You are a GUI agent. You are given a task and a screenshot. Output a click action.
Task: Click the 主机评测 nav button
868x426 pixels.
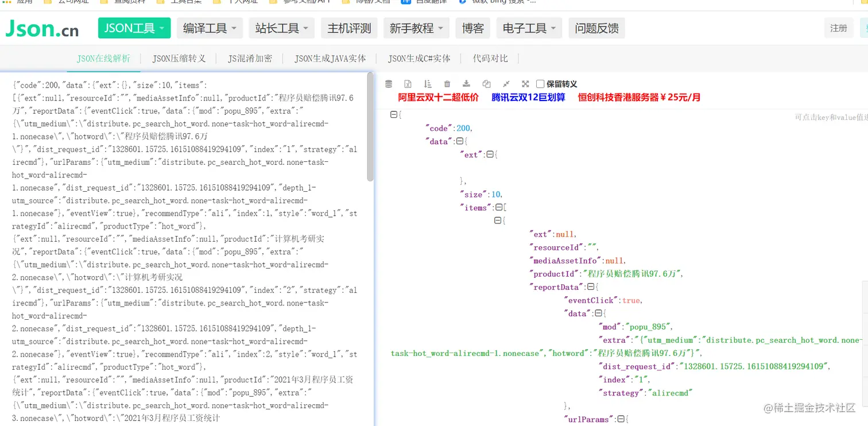[350, 28]
